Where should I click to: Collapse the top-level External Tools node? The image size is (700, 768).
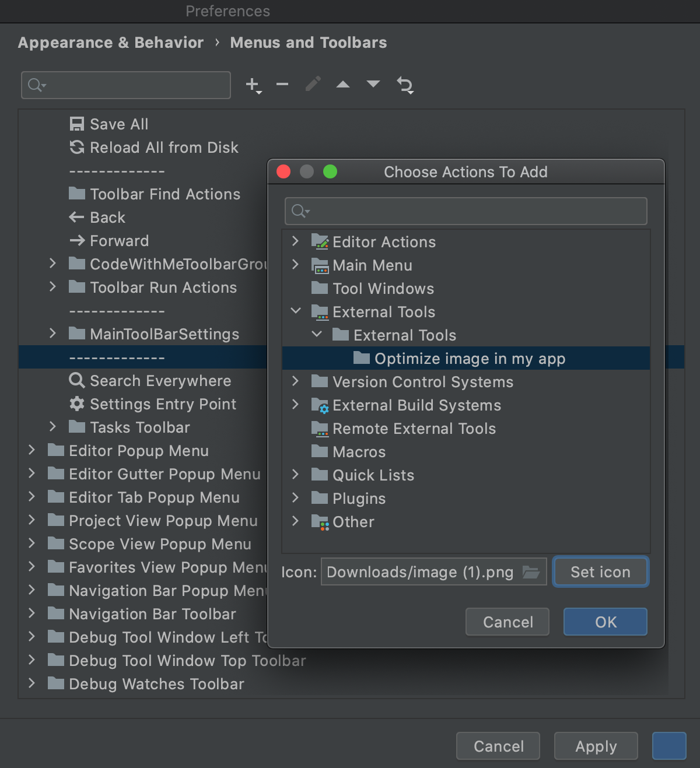296,311
